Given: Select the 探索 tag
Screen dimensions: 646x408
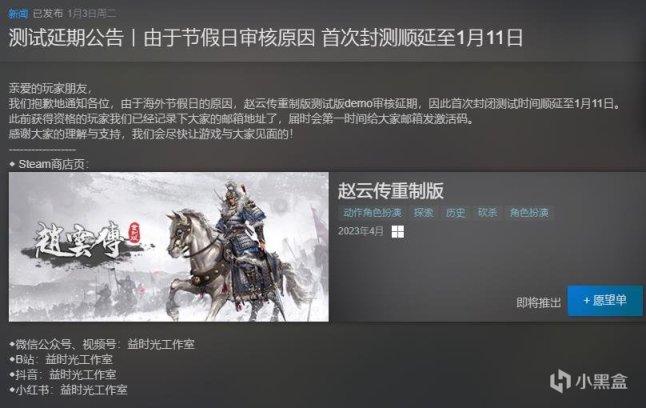Looking at the screenshot, I should point(423,213).
